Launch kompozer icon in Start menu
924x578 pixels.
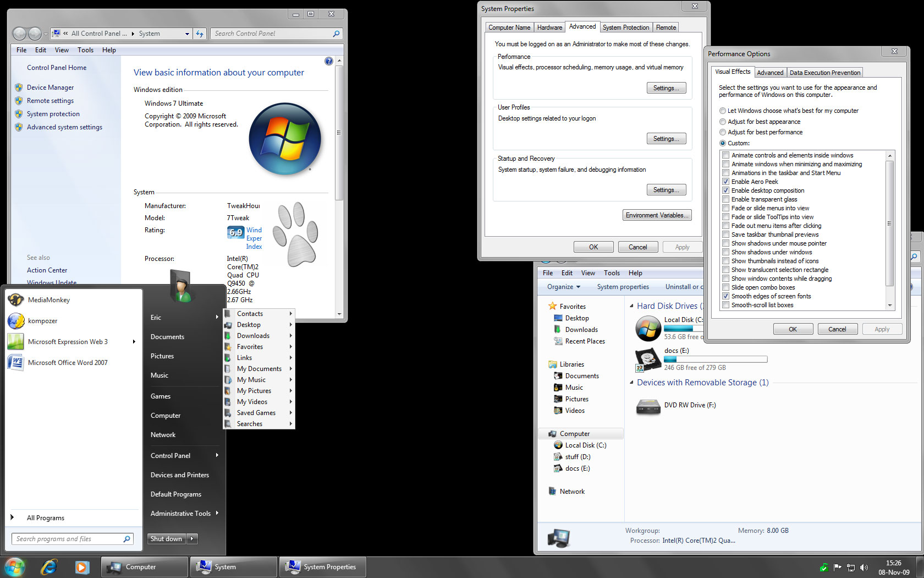point(16,321)
